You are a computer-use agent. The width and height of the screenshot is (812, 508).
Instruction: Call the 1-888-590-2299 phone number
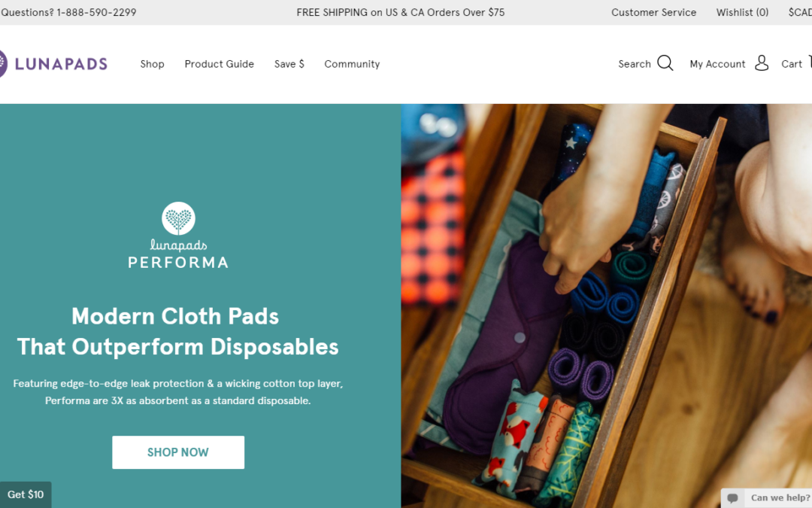coord(96,12)
